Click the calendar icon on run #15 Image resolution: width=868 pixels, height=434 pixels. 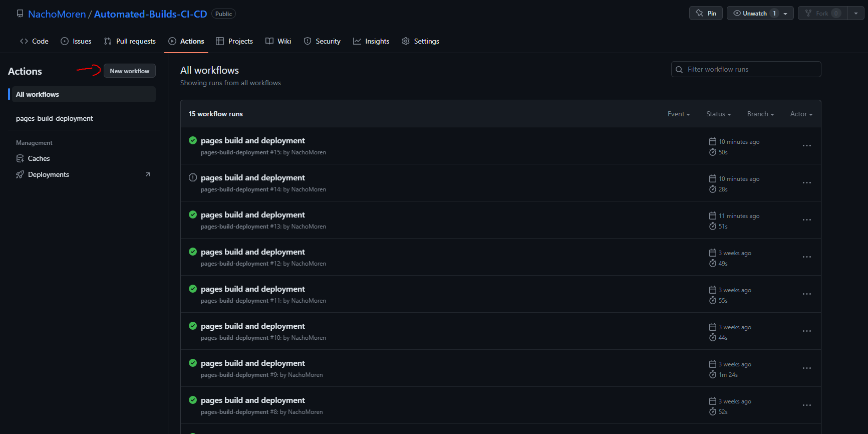tap(713, 141)
